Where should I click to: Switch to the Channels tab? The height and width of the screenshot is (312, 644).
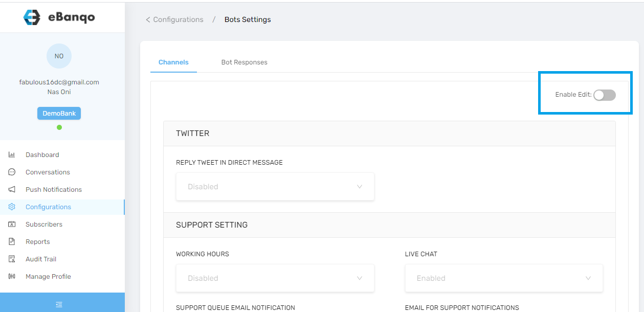tap(173, 62)
